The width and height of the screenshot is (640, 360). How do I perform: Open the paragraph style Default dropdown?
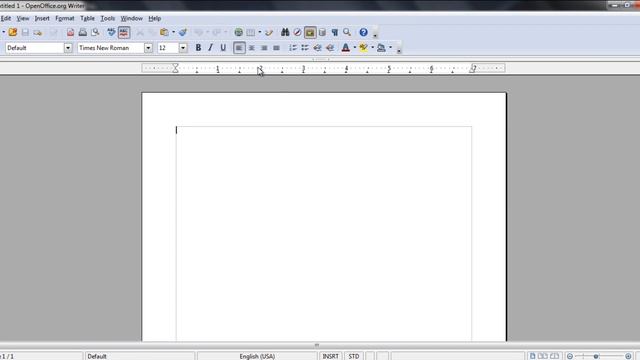click(x=68, y=48)
